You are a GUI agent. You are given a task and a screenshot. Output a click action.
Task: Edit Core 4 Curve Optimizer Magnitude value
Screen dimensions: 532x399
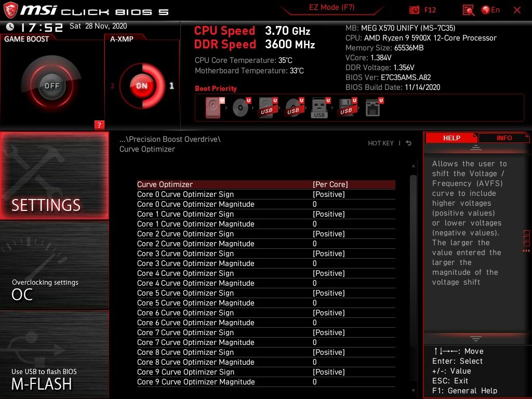tap(314, 283)
